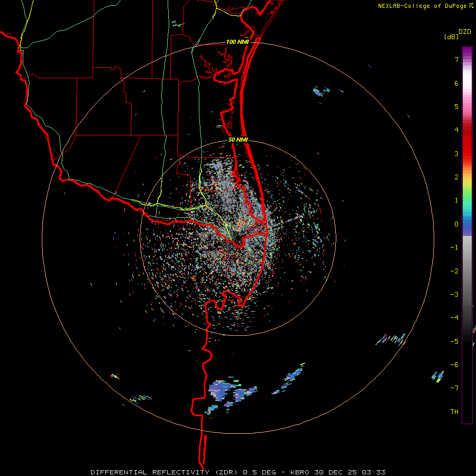Viewport: 476px width, 476px height.
Task: Click the TH label on the color scale
Action: (x=454, y=412)
